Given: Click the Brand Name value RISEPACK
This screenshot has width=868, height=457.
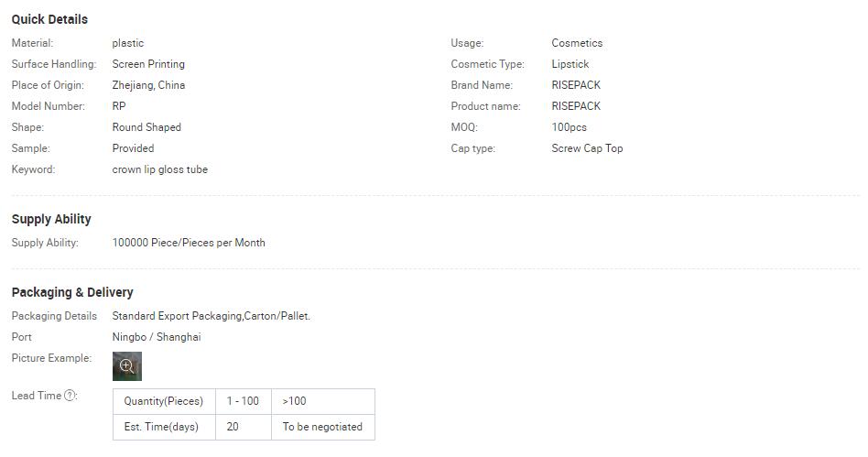Looking at the screenshot, I should tap(576, 85).
